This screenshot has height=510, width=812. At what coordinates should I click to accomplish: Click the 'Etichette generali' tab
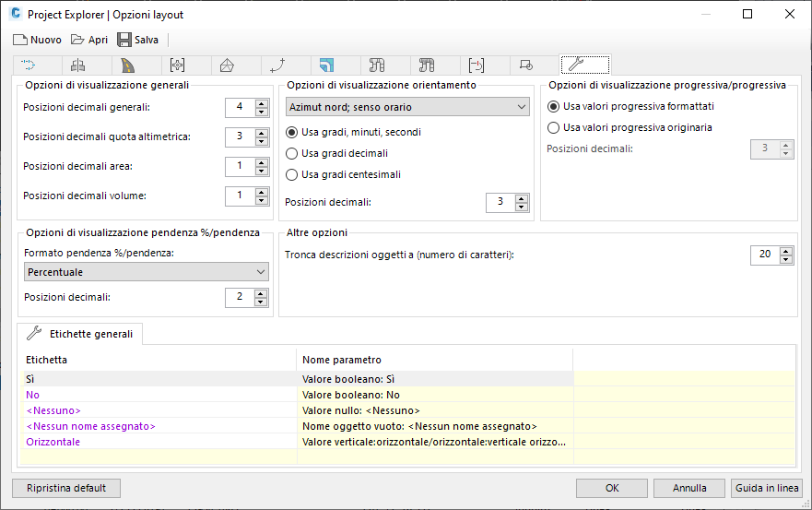(79, 334)
